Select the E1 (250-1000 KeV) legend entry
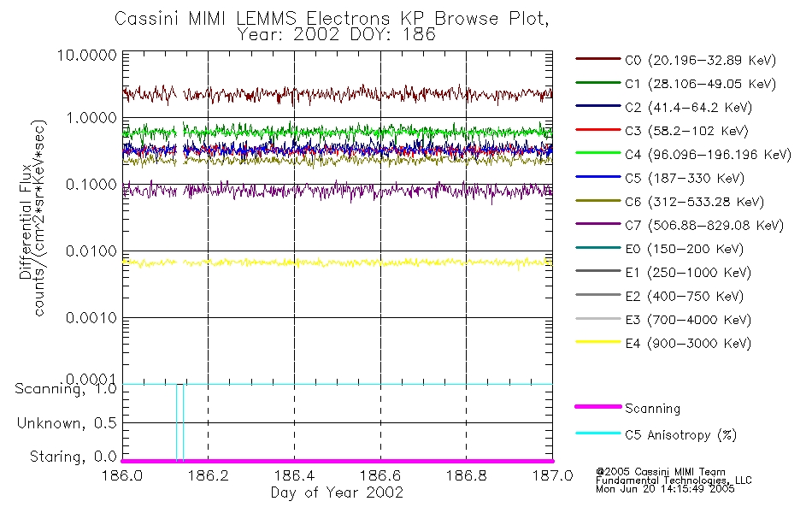This screenshot has width=812, height=513. pos(663,272)
